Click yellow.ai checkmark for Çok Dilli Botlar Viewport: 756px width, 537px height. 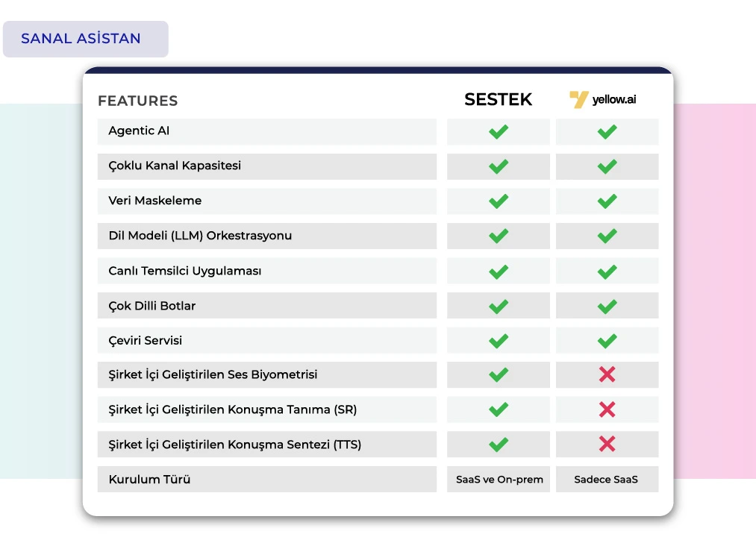pos(607,307)
